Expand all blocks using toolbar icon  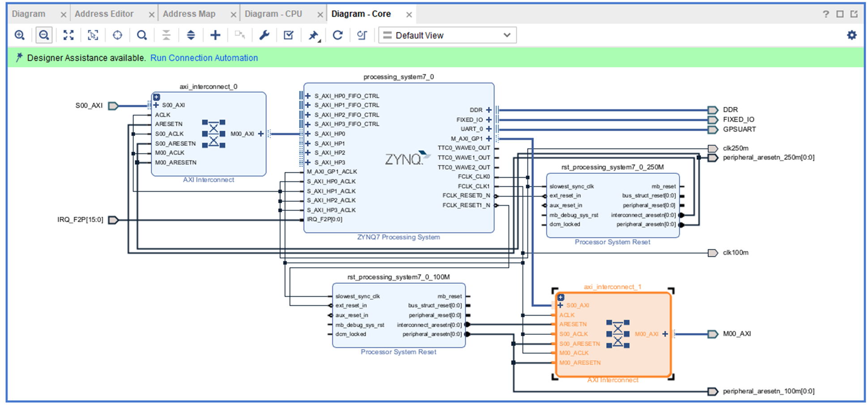coord(191,35)
